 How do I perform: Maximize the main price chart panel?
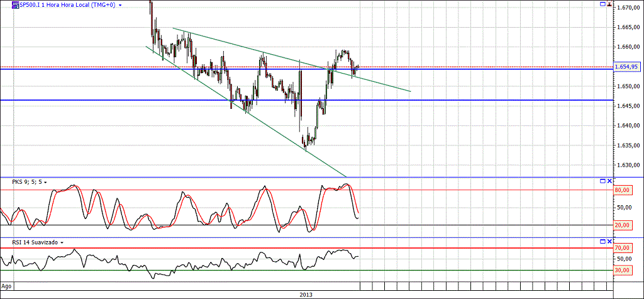[x=602, y=4]
